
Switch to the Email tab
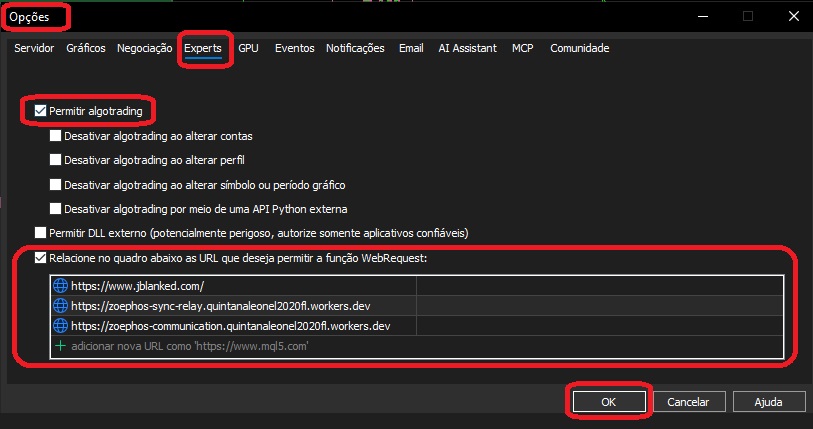[x=411, y=48]
